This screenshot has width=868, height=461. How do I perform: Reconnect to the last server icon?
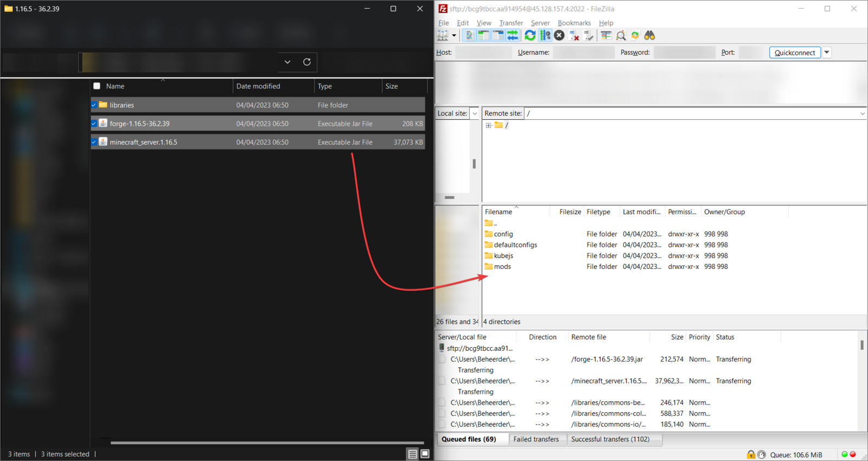[x=589, y=36]
